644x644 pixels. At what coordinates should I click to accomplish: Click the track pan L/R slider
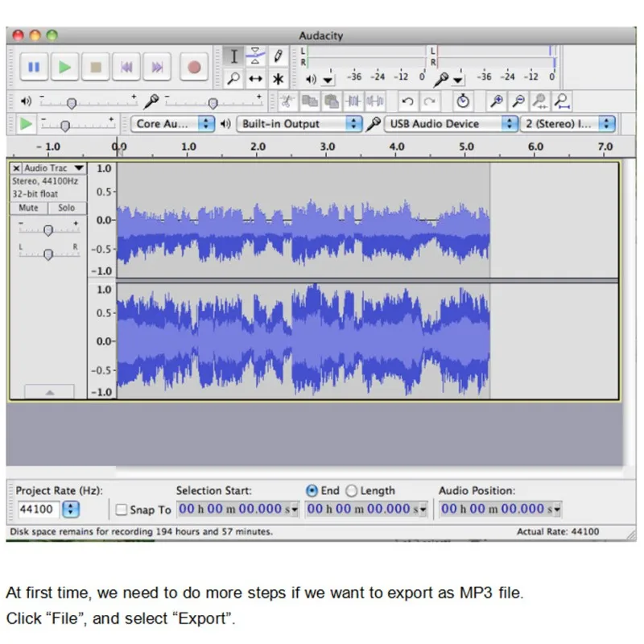(48, 254)
